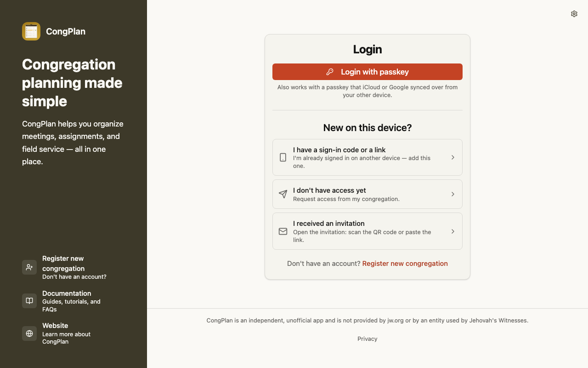Click 'I'm already signed in on another device' text
Image resolution: width=588 pixels, height=368 pixels.
tap(362, 162)
